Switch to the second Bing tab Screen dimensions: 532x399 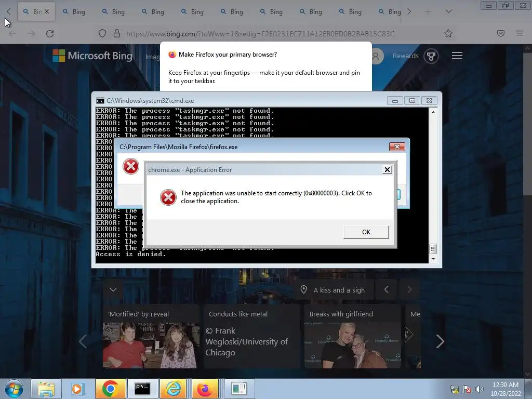point(74,12)
